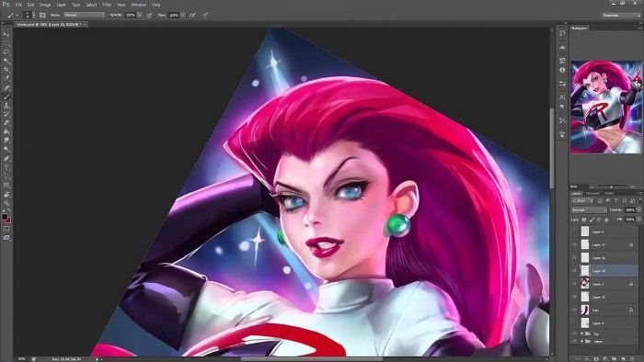Open the layer blend mode dropdown
644x362 pixels.
[589, 209]
